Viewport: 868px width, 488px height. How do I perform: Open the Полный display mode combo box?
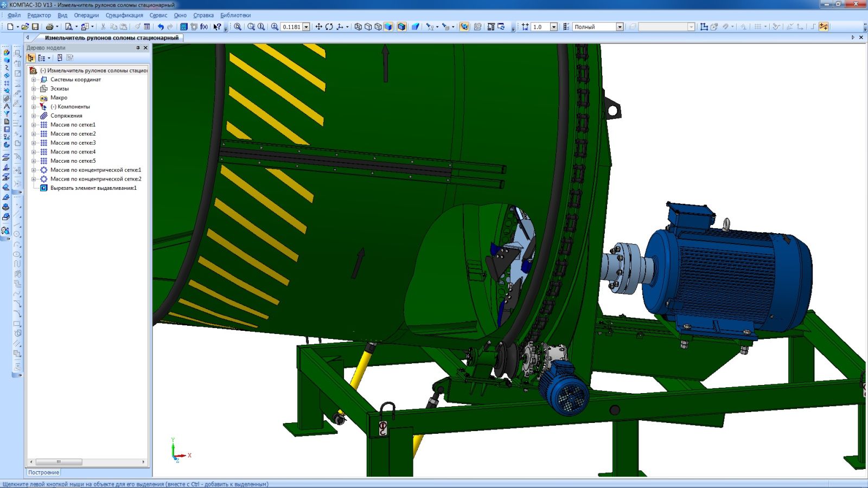pyautogui.click(x=620, y=27)
